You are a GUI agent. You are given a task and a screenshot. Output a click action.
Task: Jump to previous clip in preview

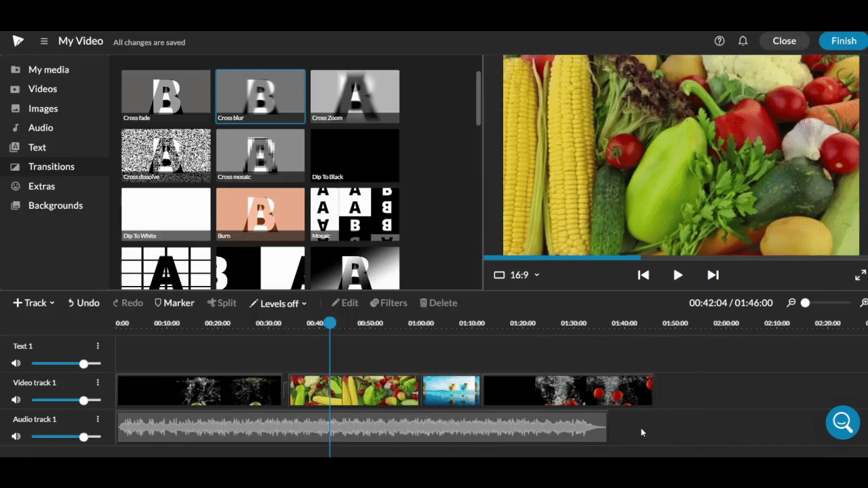(644, 275)
